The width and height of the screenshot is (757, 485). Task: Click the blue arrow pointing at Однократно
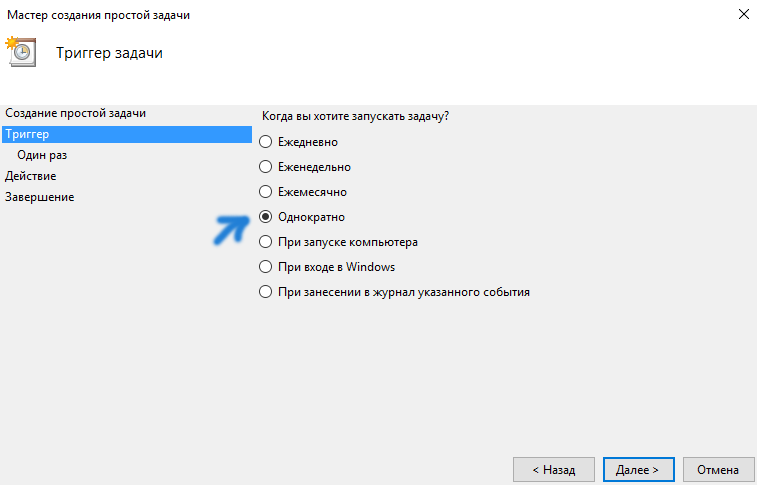click(x=231, y=230)
